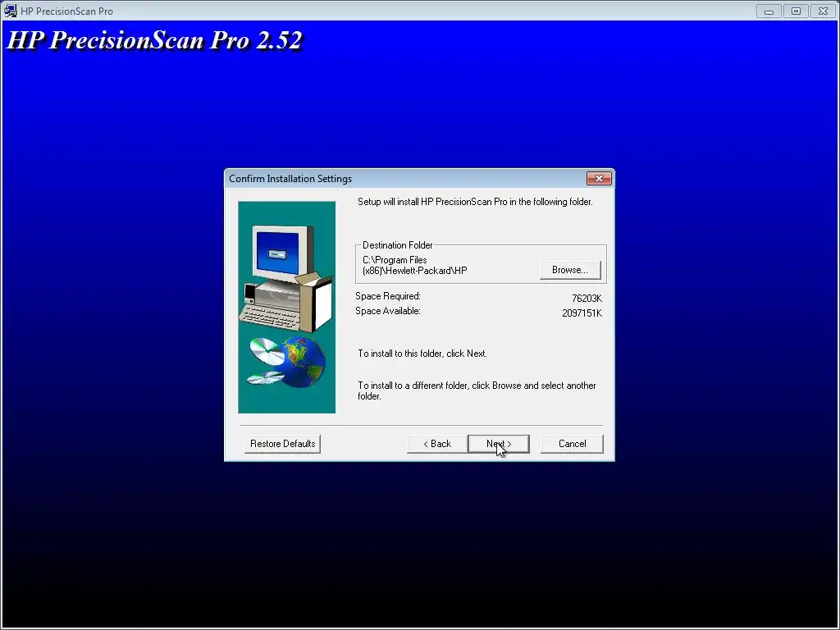Click the Space Available label

point(388,311)
